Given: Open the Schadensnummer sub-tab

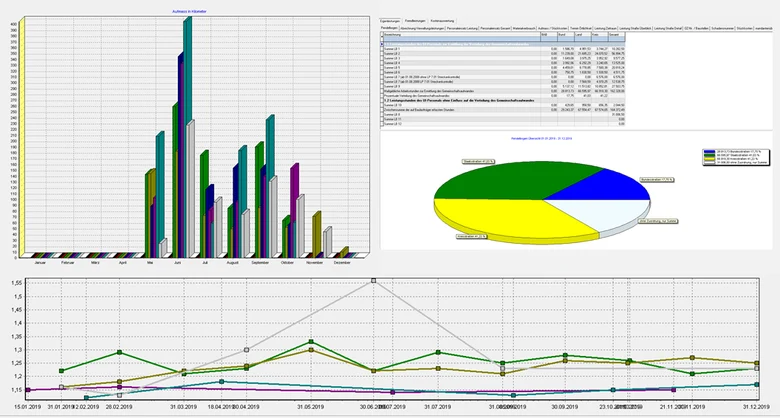Looking at the screenshot, I should point(722,28).
